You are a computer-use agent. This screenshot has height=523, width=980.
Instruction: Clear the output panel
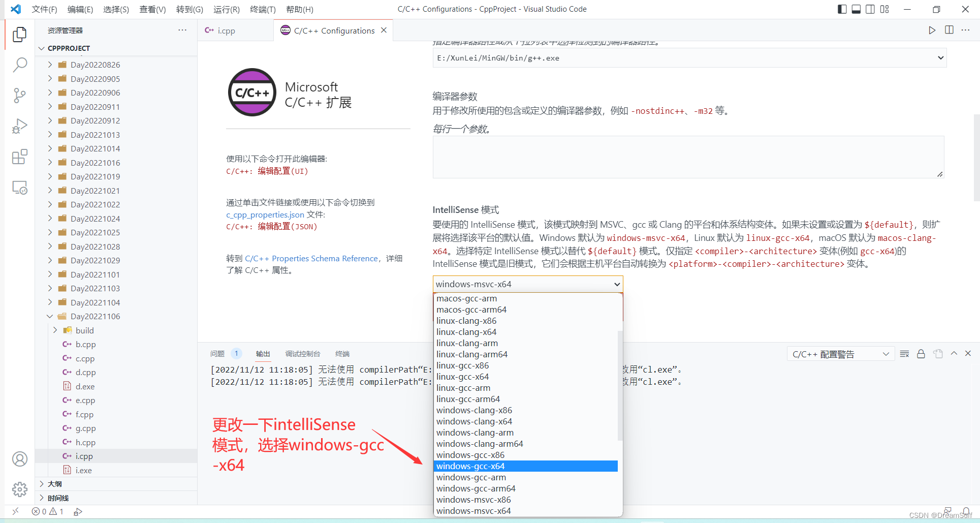[x=904, y=354]
